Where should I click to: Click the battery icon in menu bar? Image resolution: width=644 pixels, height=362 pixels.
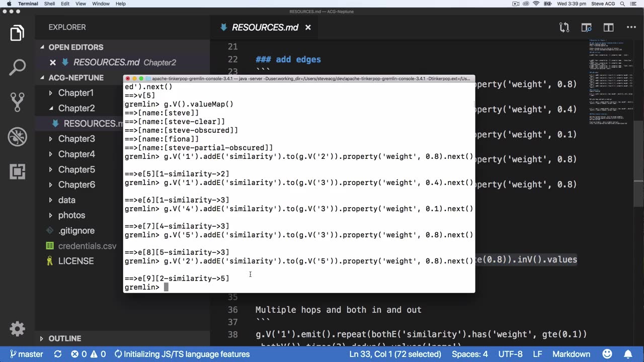tap(547, 4)
